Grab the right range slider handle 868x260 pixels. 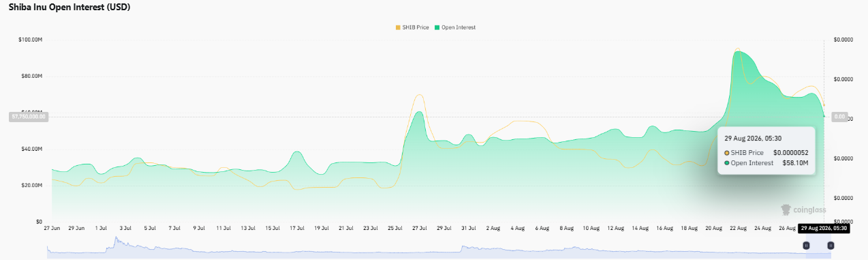click(830, 245)
